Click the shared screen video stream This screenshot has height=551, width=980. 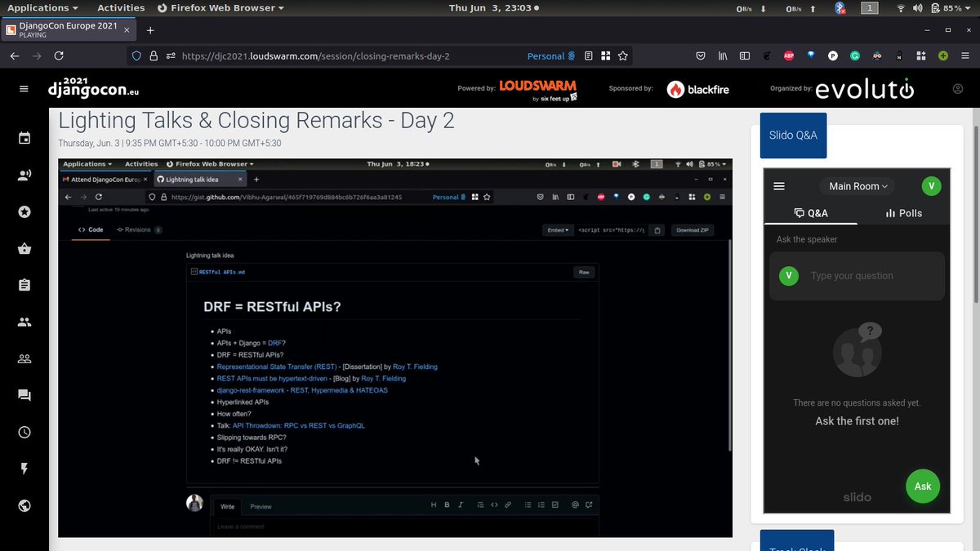point(395,348)
